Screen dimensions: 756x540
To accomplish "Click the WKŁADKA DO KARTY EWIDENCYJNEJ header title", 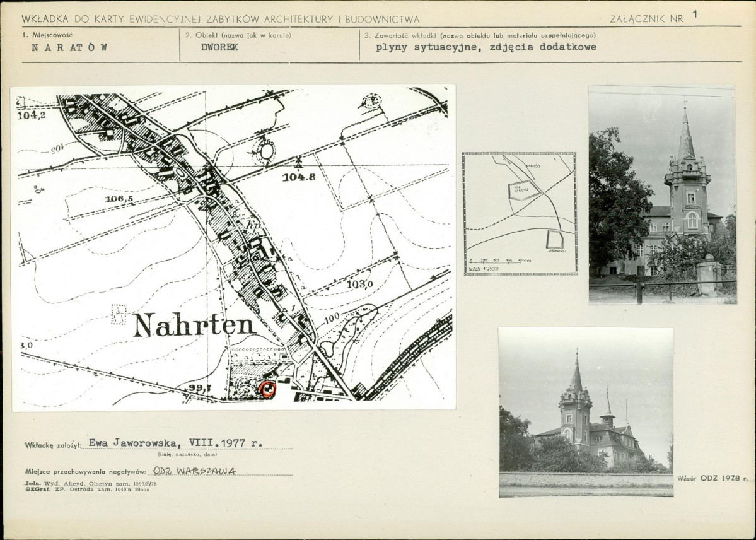I will point(220,20).
